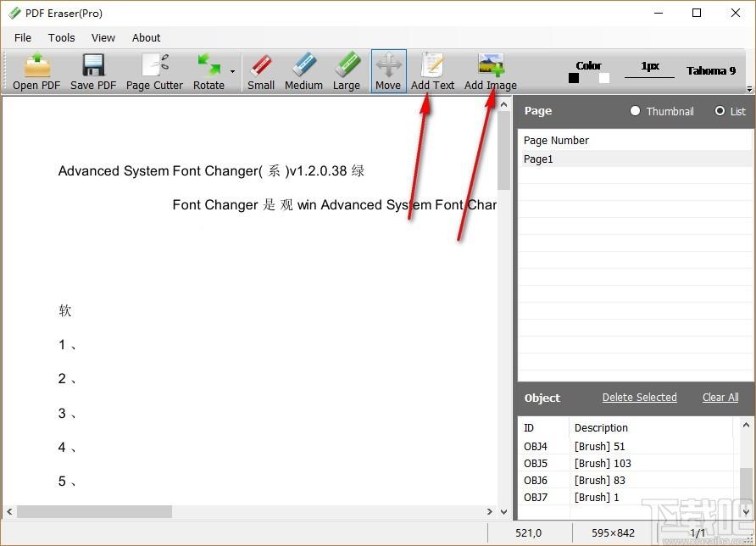This screenshot has height=546, width=756.
Task: Click the [Brush] 103 description cell
Action: point(603,464)
